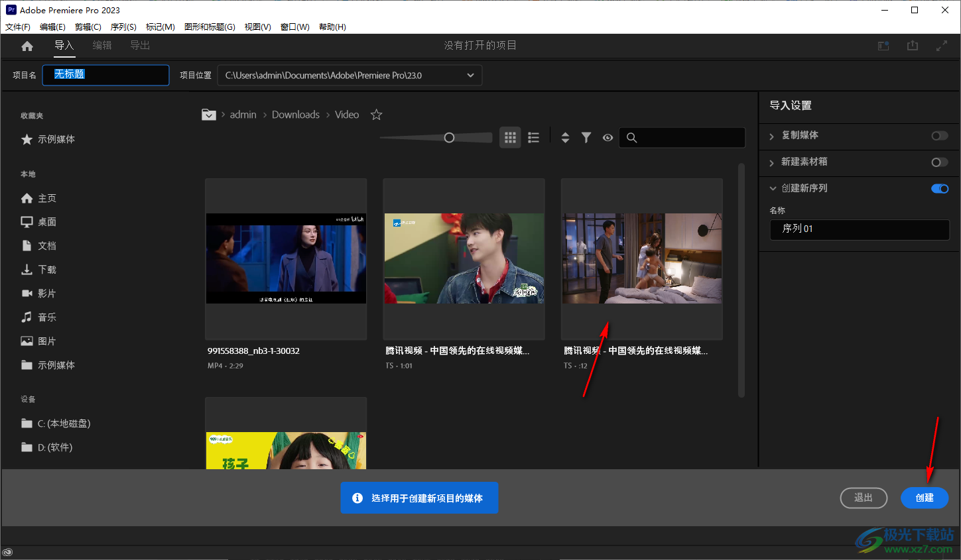
Task: Open C: (本地磁盘) drive
Action: click(56, 423)
